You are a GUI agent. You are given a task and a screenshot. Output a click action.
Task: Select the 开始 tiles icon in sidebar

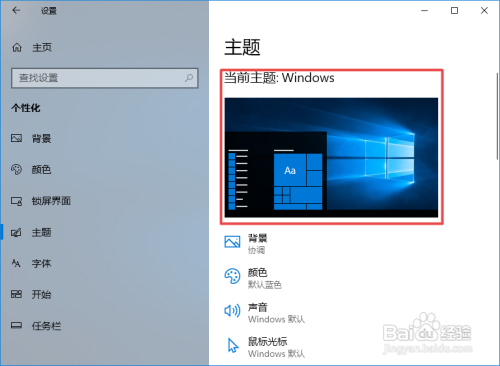(16, 294)
